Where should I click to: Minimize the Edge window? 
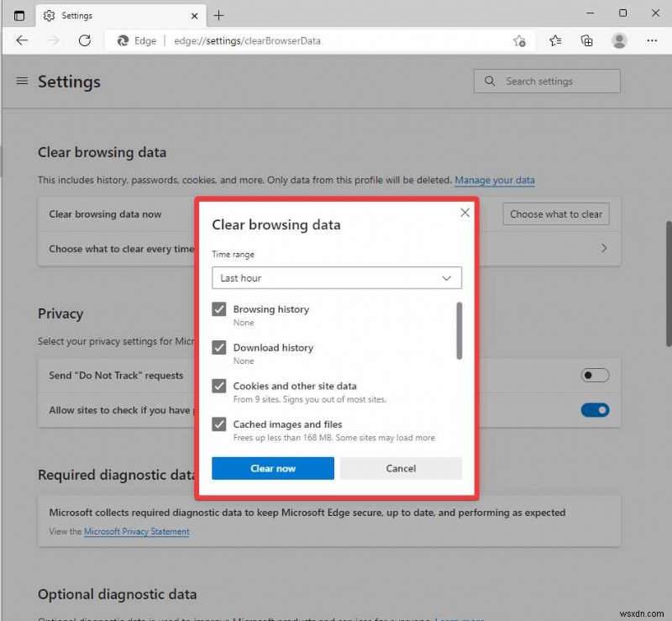coord(591,13)
